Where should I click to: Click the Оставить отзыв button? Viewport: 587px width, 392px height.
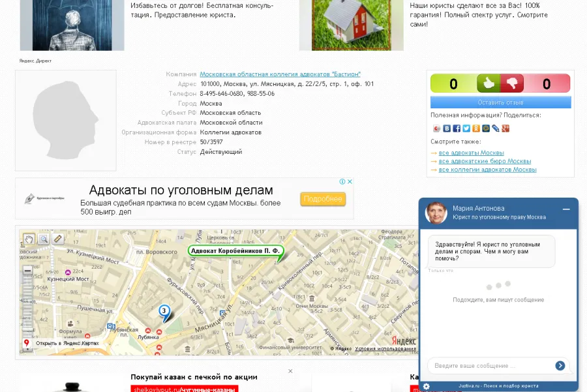click(501, 102)
